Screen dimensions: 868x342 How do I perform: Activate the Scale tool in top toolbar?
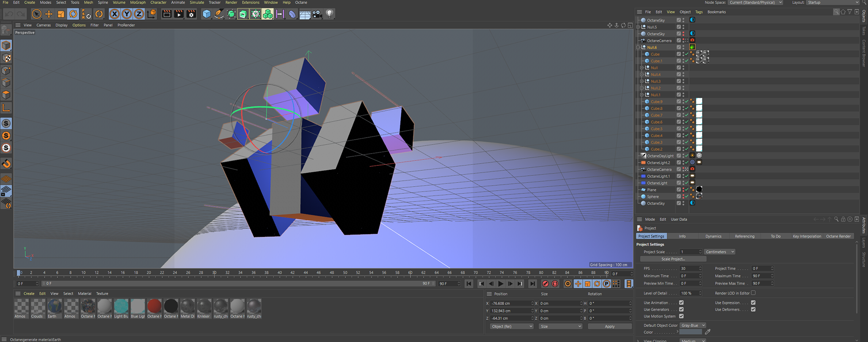[x=61, y=14]
